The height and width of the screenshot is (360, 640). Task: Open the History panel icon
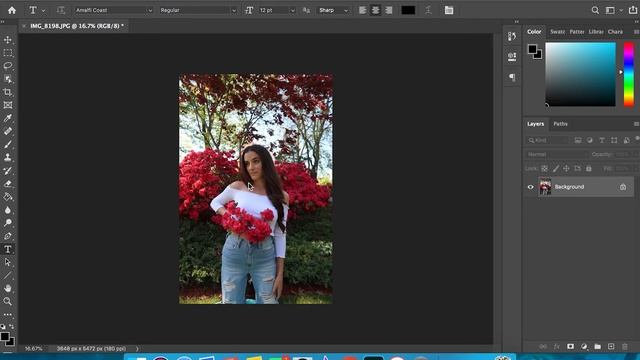click(x=512, y=36)
